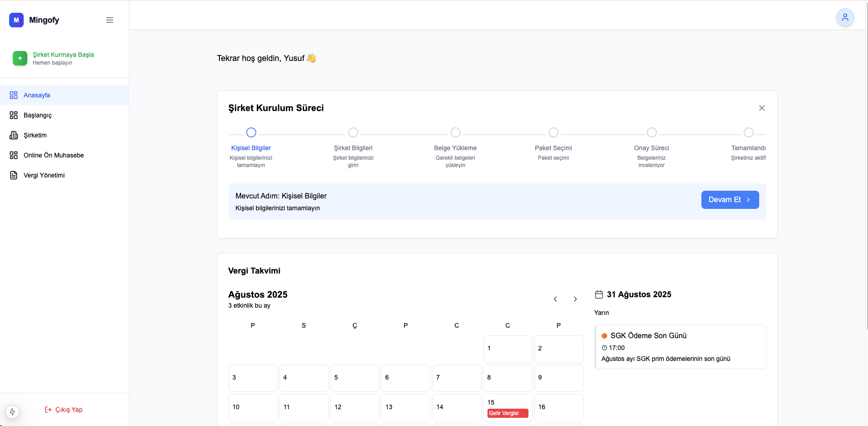Image resolution: width=868 pixels, height=426 pixels.
Task: Collapse sidebar with hamburger menu icon
Action: coord(110,20)
